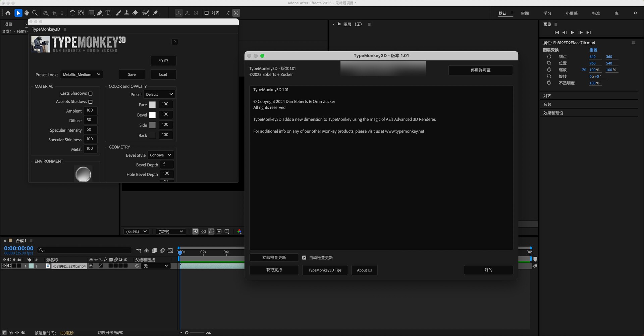Open the show channel color icon
Image resolution: width=644 pixels, height=336 pixels.
(x=239, y=232)
